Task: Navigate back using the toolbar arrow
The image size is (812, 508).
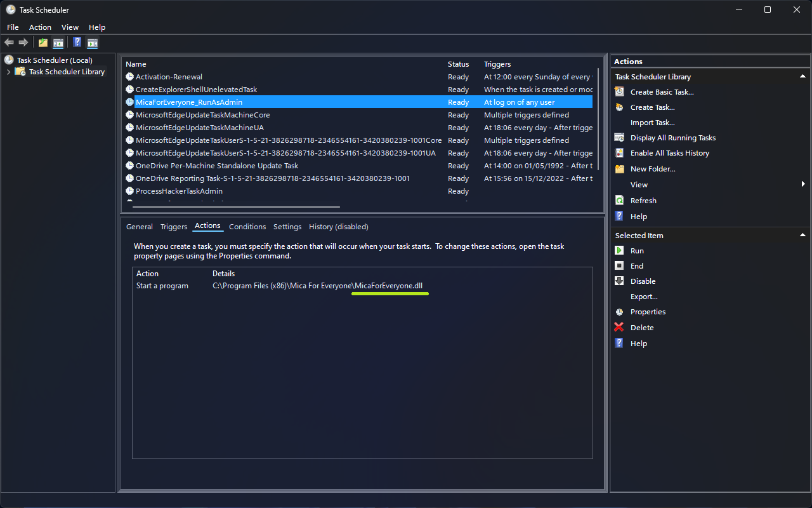Action: (x=9, y=42)
